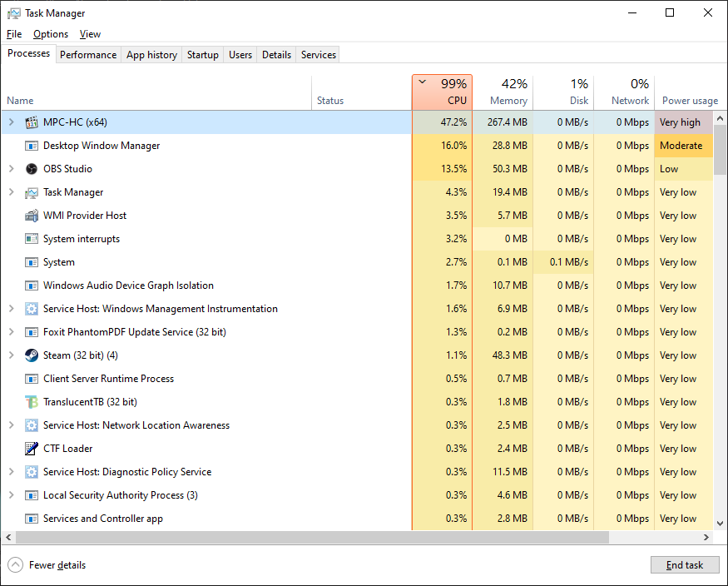
Task: Click the Local Security Authority Process icon
Action: pyautogui.click(x=31, y=494)
